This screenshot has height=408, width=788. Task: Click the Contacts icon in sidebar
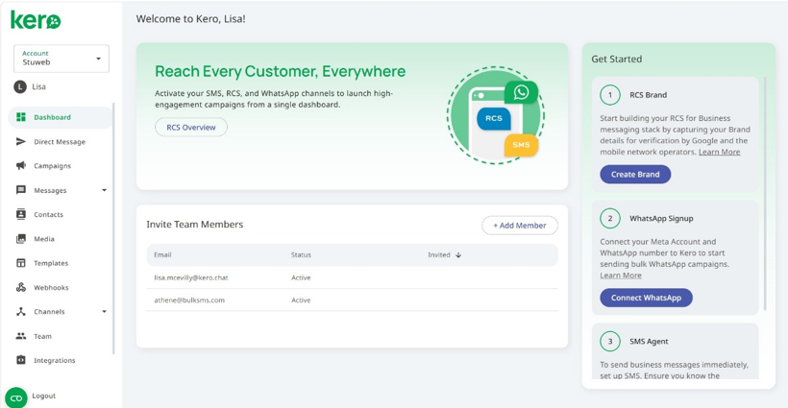pos(21,214)
